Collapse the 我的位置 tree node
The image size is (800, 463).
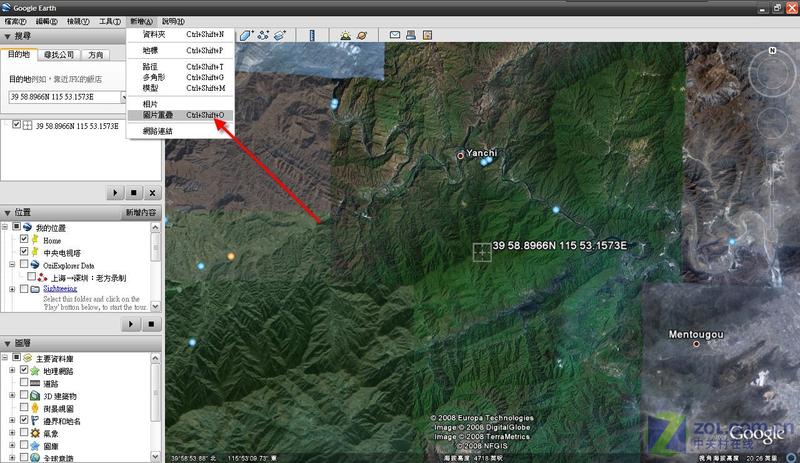tap(5, 227)
